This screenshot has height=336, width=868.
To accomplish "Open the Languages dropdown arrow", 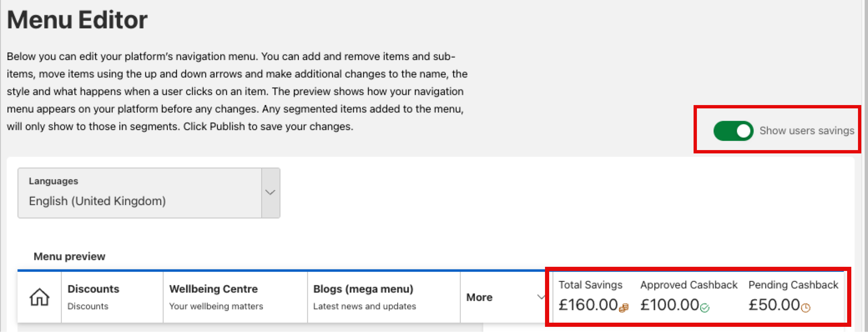I will coord(270,193).
